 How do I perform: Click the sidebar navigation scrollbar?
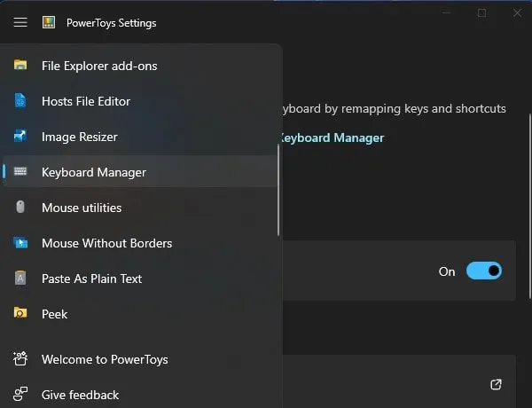[x=278, y=190]
